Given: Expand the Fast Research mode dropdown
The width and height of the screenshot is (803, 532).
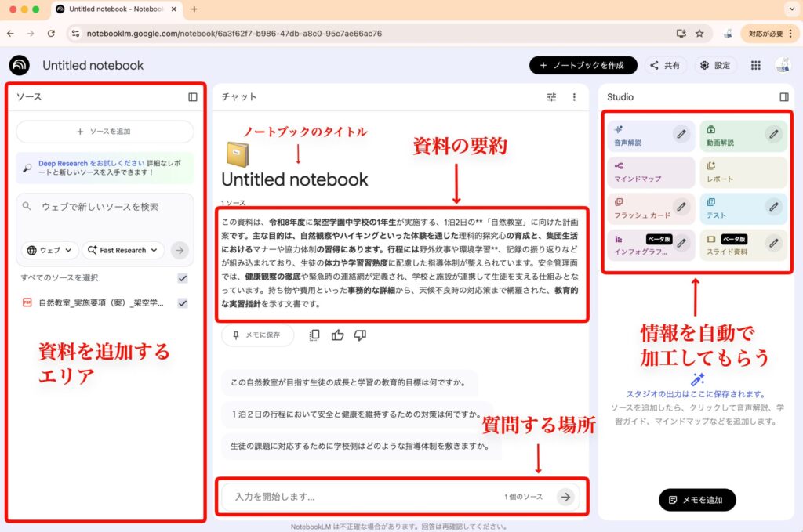Looking at the screenshot, I should 123,250.
